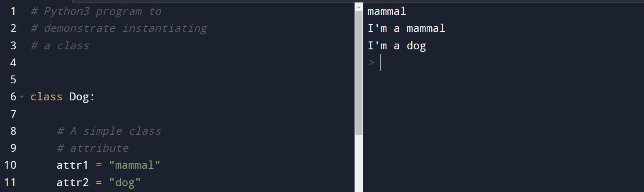Click the editor's vertical scrollbar thumb
The width and height of the screenshot is (644, 192).
coord(359,73)
